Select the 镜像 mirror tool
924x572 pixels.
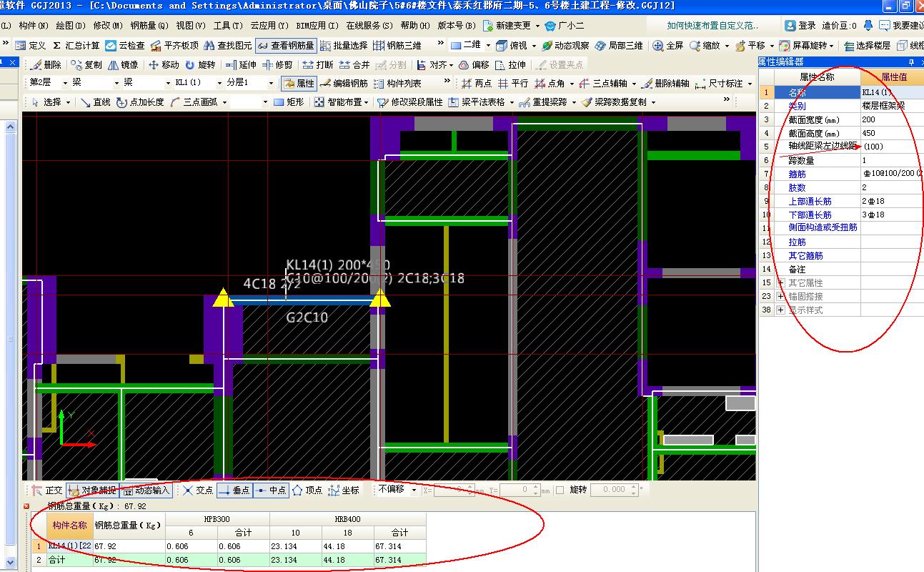[124, 64]
